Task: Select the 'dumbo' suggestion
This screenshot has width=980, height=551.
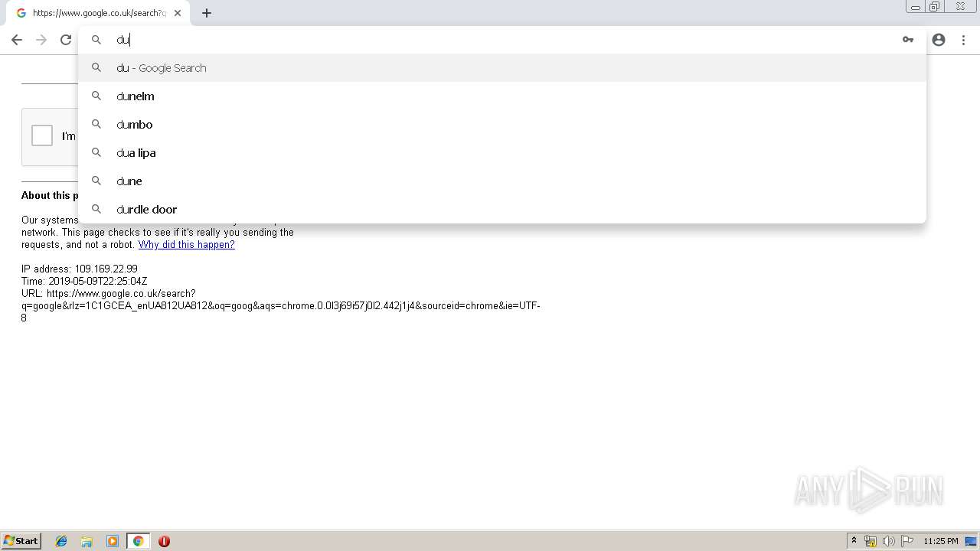Action: (502, 125)
